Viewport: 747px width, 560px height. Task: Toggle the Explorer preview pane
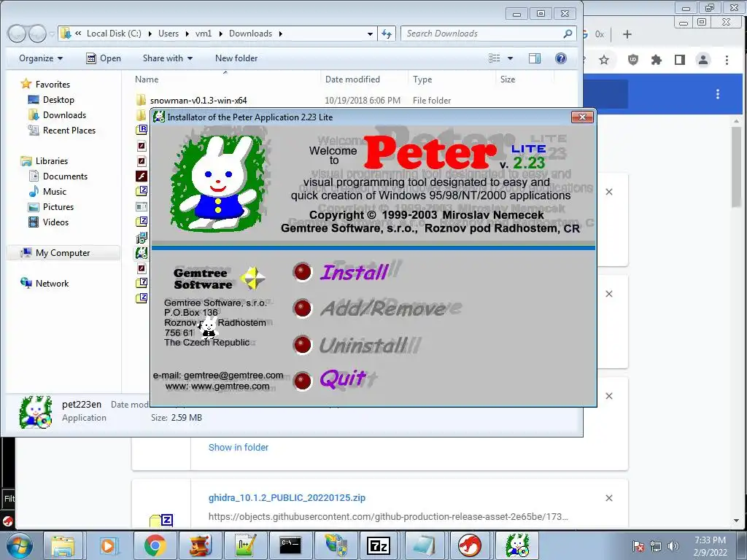coord(535,58)
